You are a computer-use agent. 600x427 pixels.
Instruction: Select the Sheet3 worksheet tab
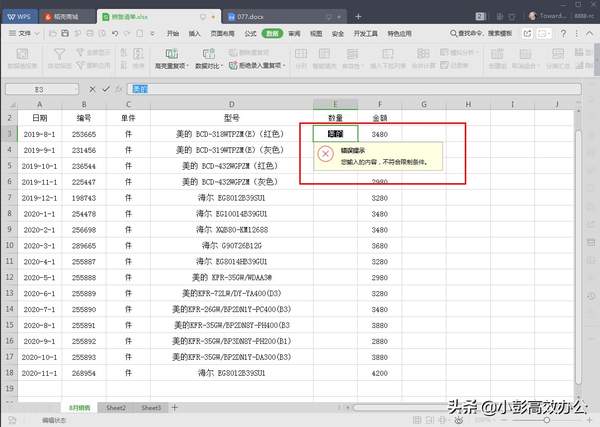[150, 408]
